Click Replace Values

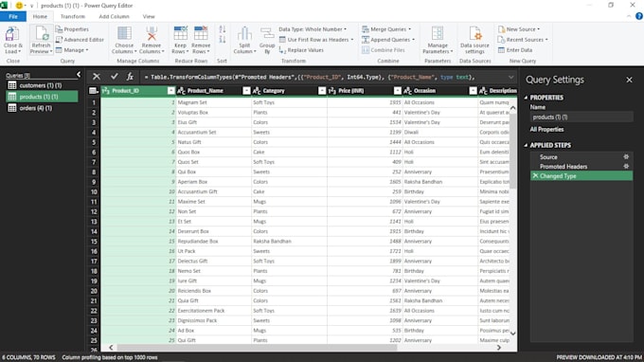click(301, 50)
